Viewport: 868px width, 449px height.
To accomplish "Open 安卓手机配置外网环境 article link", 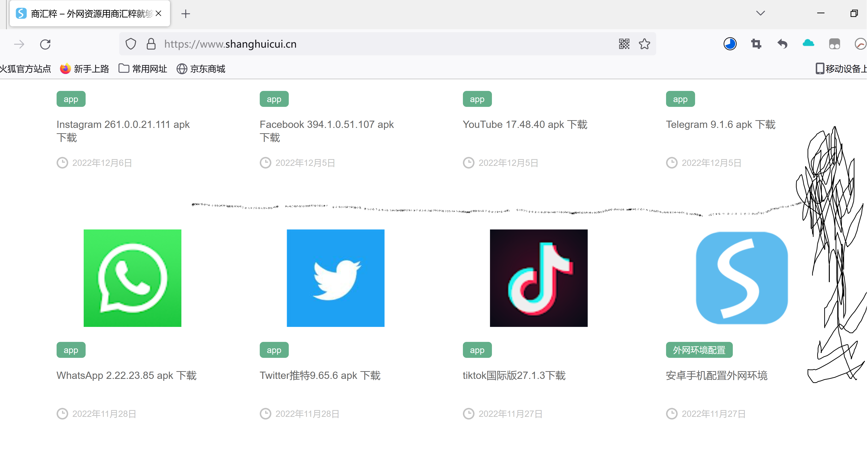I will pyautogui.click(x=717, y=375).
